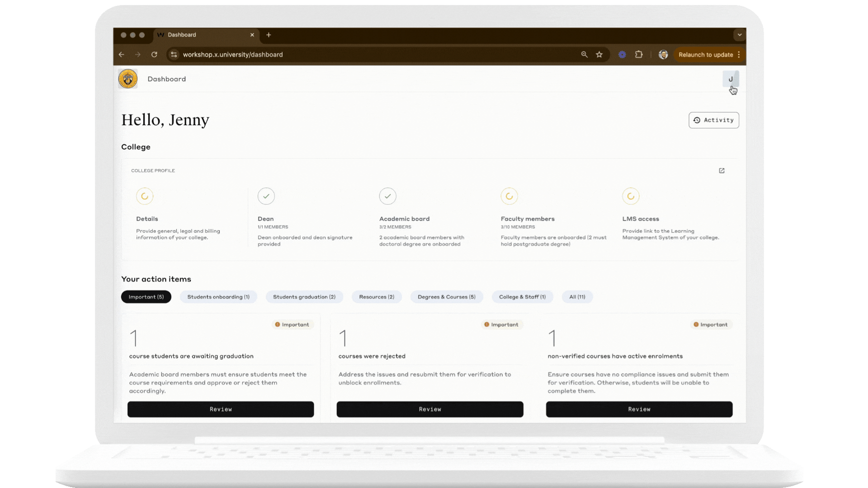Expand the chevron at top right of browser

pos(739,35)
